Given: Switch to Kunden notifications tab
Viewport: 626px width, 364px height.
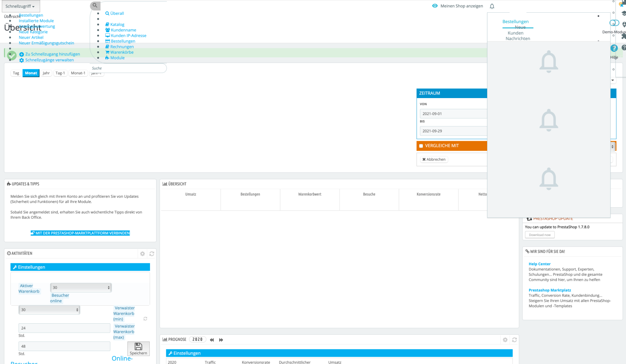Looking at the screenshot, I should 515,33.
